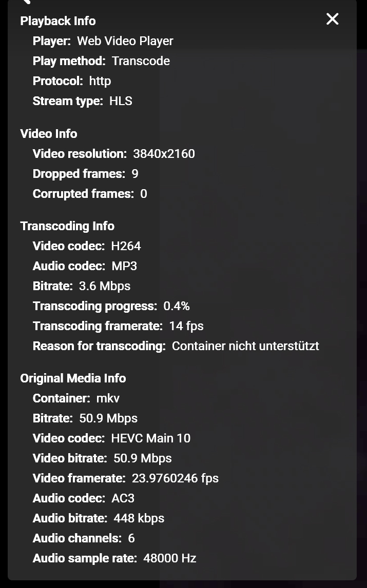367x588 pixels.
Task: Click the Corrupted frames row
Action: pyautogui.click(x=90, y=194)
